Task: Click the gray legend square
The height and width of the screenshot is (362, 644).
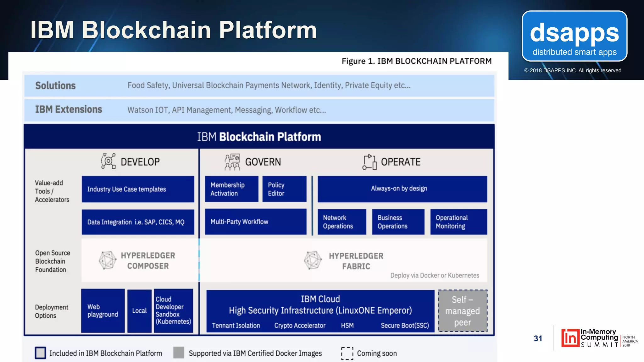Action: pyautogui.click(x=179, y=353)
